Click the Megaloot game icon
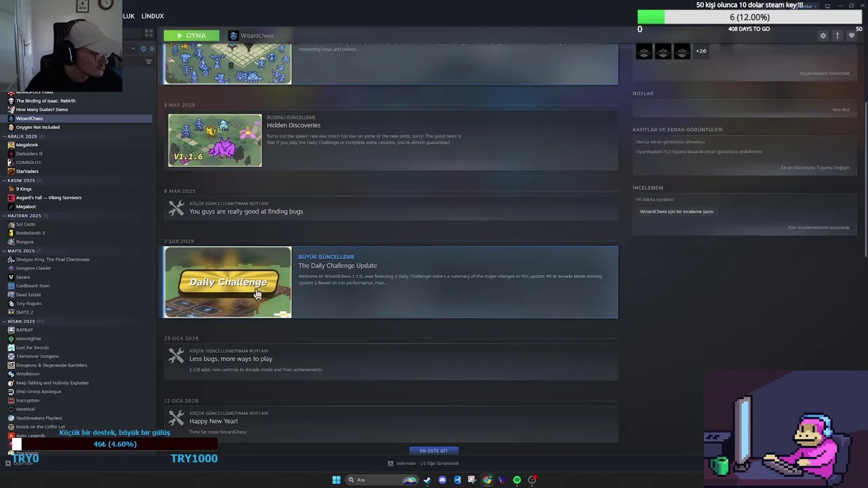The height and width of the screenshot is (488, 868). pos(11,207)
